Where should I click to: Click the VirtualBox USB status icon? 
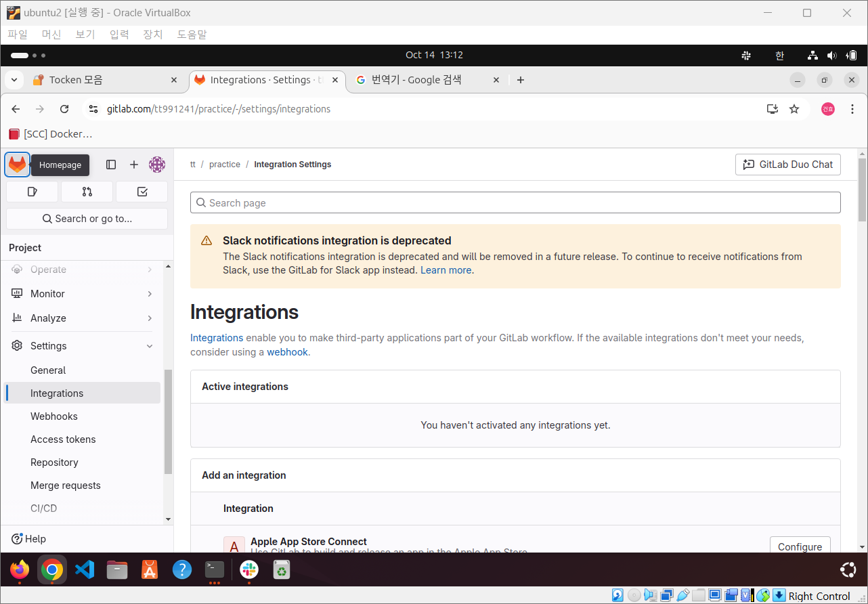682,596
